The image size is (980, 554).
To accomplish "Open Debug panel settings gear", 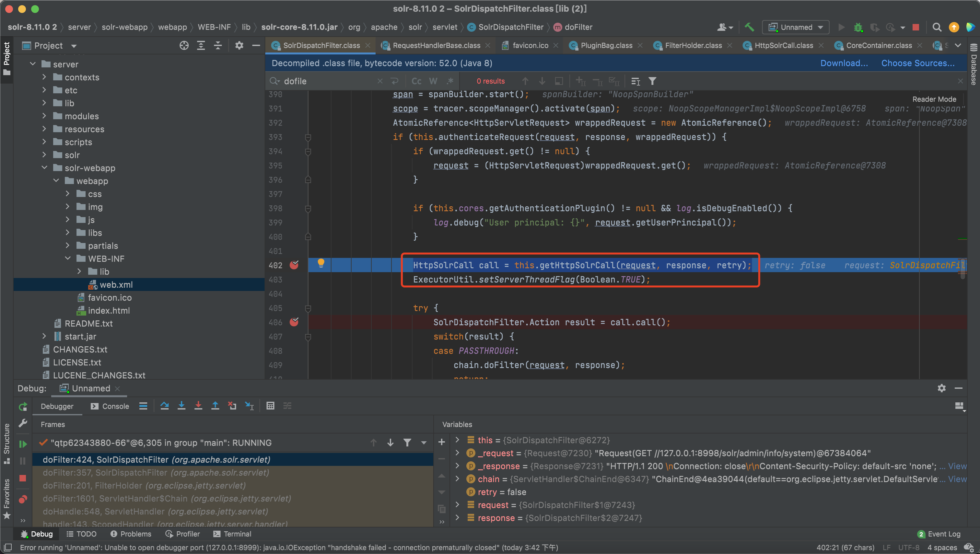I will 941,388.
